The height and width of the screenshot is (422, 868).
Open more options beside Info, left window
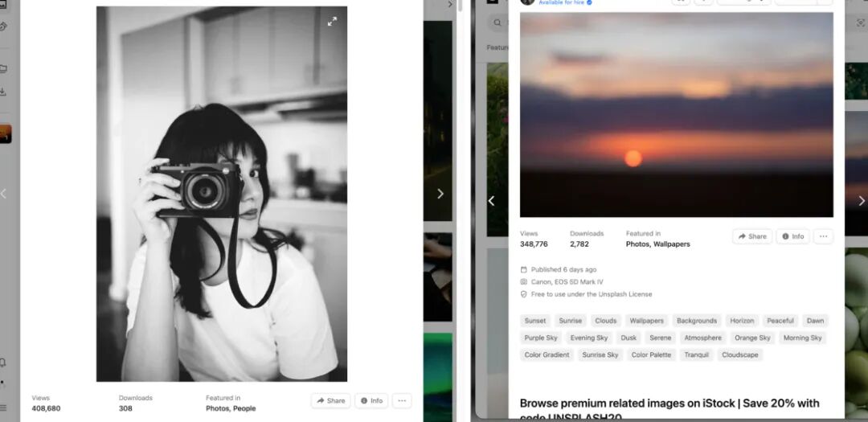pyautogui.click(x=402, y=400)
